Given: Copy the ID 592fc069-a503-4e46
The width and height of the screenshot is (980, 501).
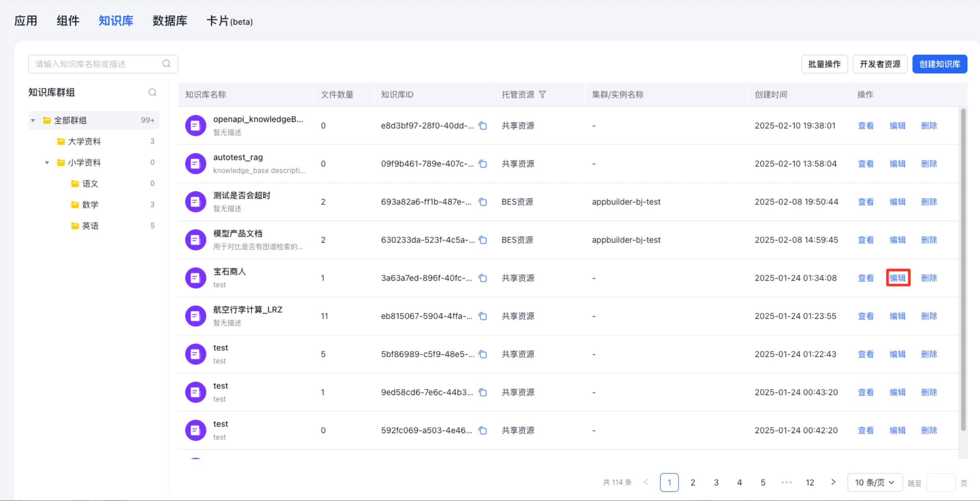Looking at the screenshot, I should pyautogui.click(x=483, y=430).
